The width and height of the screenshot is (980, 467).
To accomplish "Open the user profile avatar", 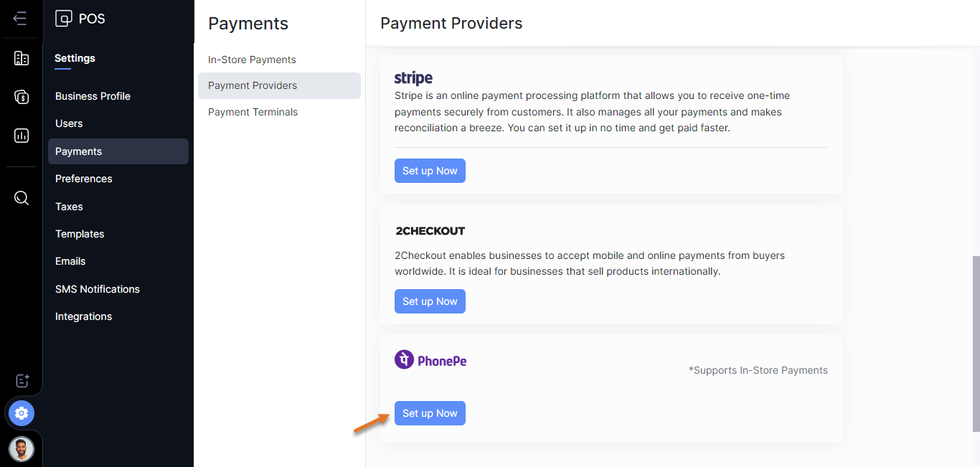I will (x=22, y=449).
